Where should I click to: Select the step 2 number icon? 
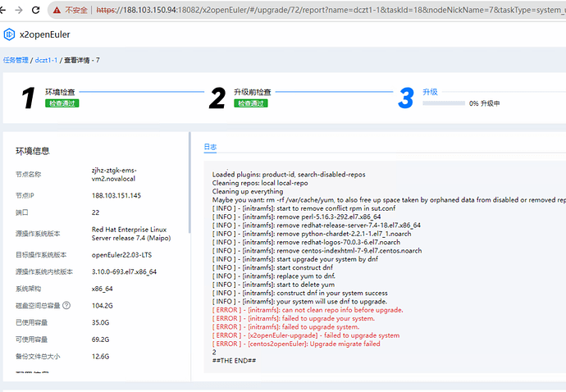217,98
